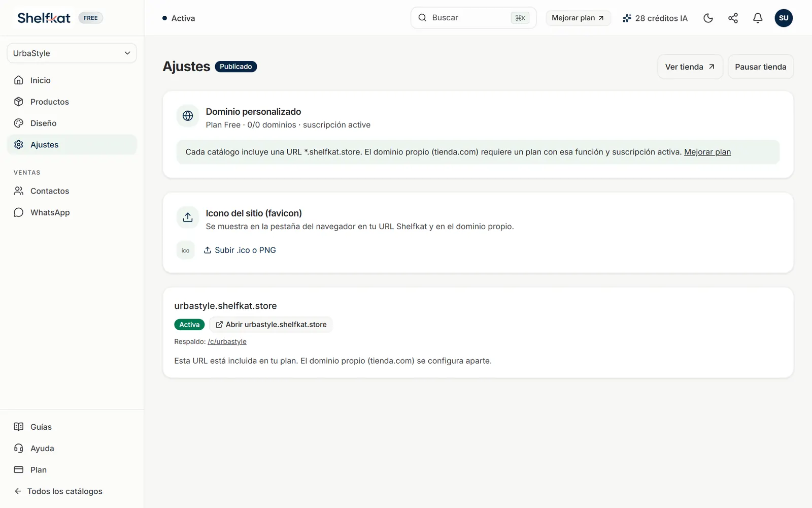Open SU user avatar menu
Image resolution: width=812 pixels, height=508 pixels.
click(784, 18)
